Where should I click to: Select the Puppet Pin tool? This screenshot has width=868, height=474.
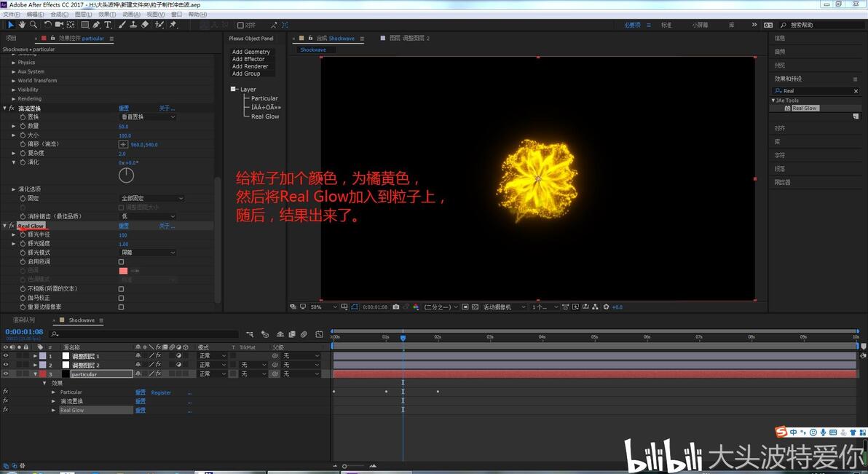[x=173, y=25]
